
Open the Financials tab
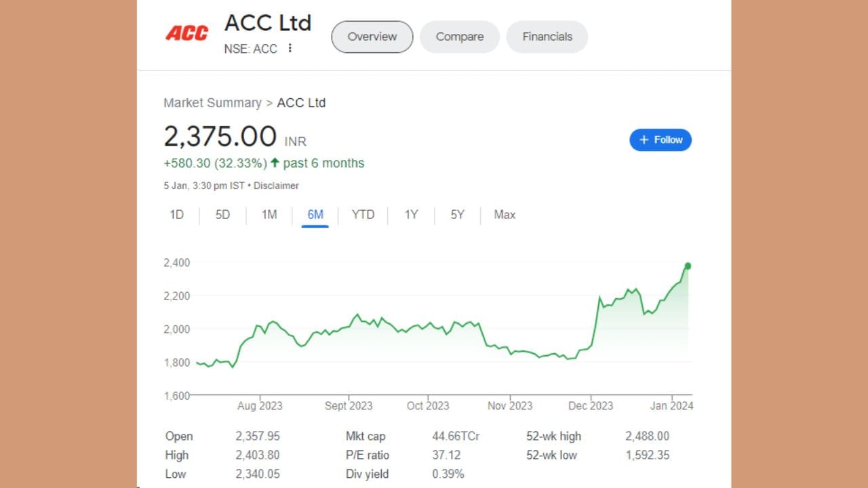click(x=547, y=37)
